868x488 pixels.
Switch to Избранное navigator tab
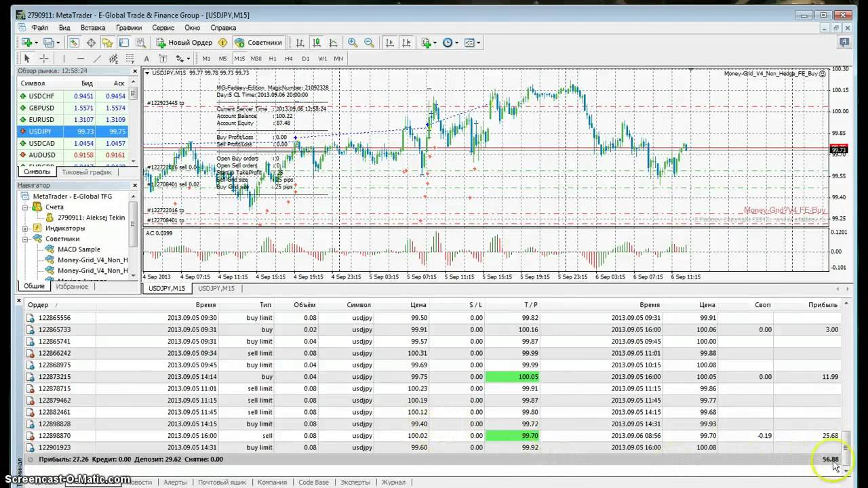tap(72, 287)
